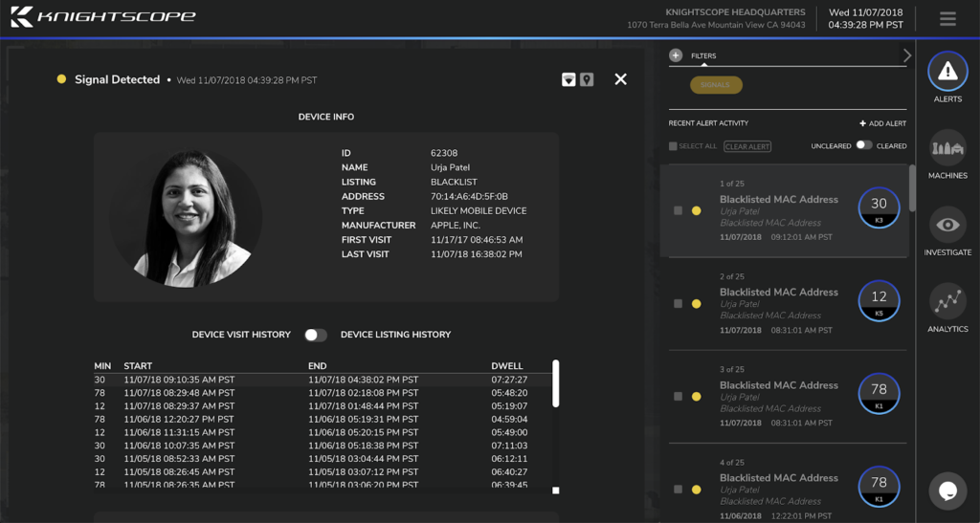Screen dimensions: 980x523
Task: Click the yellow dot on alert 1 of 25
Action: 697,211
